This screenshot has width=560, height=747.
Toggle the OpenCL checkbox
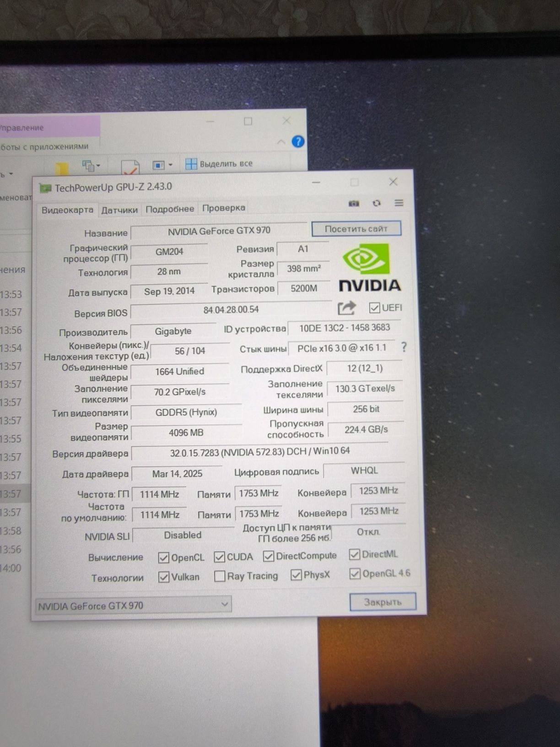[x=163, y=558]
